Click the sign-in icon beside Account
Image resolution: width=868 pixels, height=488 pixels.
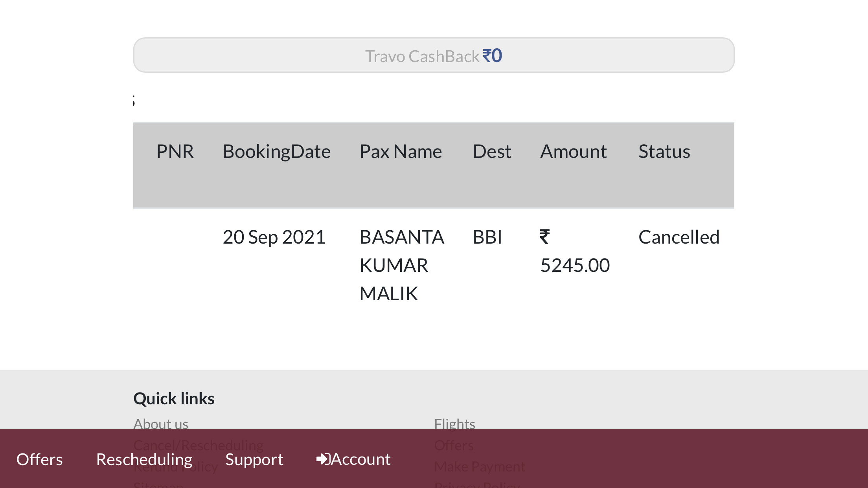click(323, 459)
